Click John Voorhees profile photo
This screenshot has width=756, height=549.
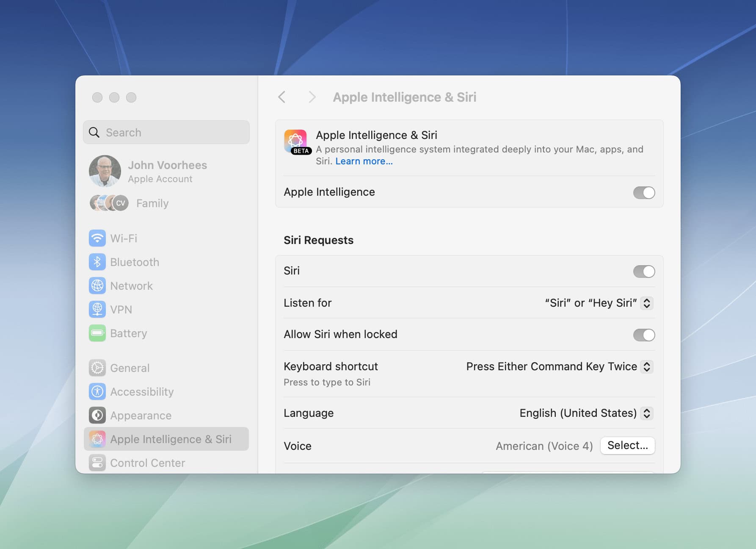pyautogui.click(x=105, y=171)
